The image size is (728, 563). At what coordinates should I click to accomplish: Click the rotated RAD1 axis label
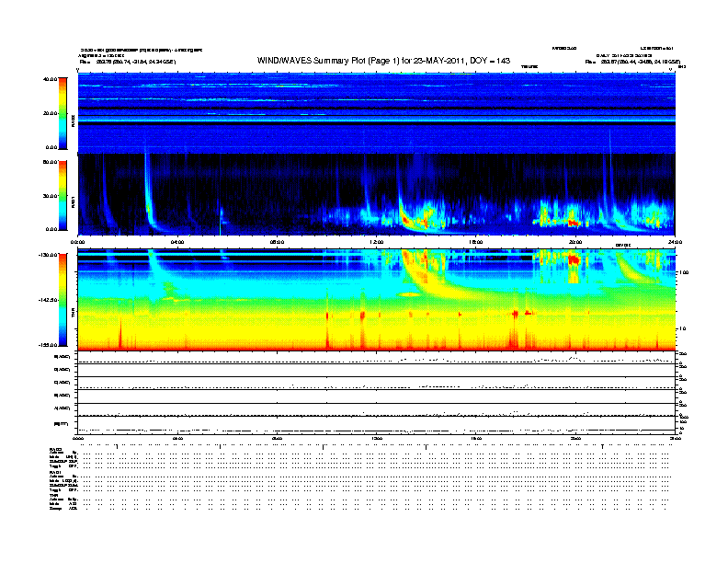pyautogui.click(x=73, y=201)
